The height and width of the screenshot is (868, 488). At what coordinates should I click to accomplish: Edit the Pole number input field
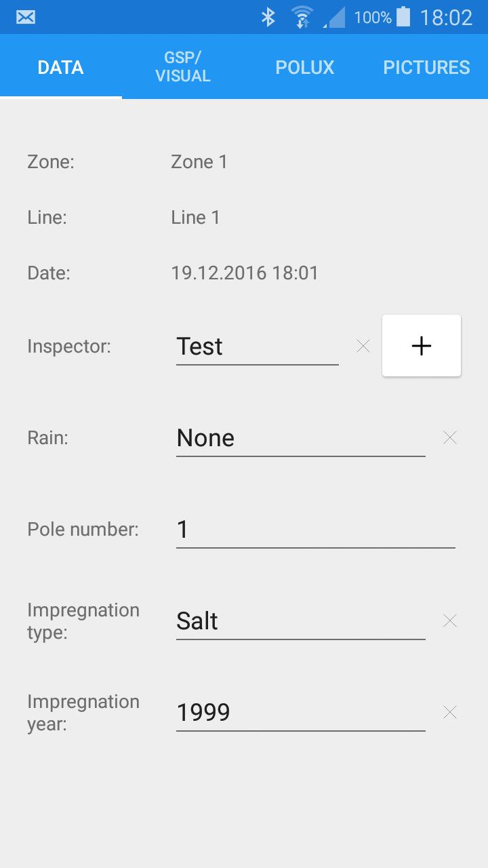[x=315, y=530]
